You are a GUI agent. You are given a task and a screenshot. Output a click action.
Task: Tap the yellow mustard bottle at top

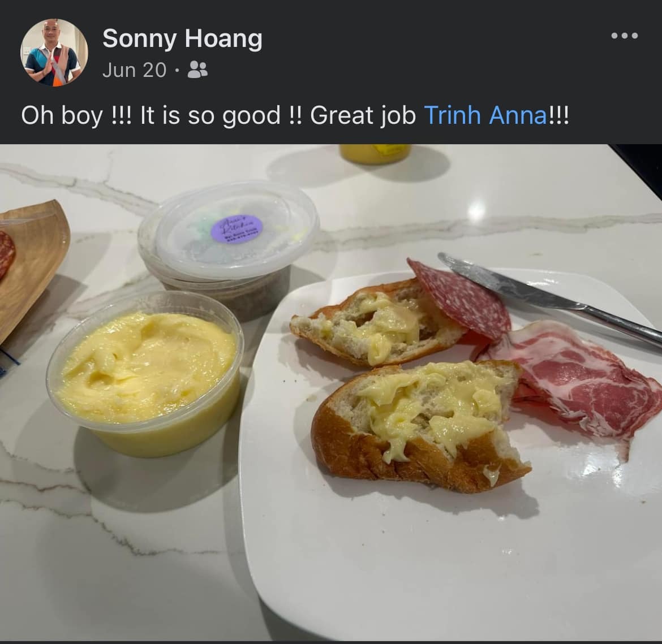(x=375, y=154)
